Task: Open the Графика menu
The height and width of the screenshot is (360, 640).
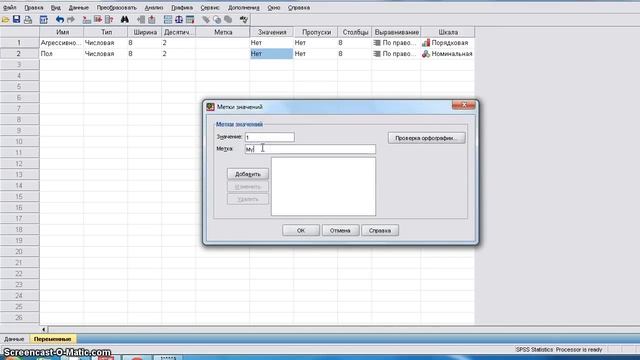Action: tap(182, 8)
